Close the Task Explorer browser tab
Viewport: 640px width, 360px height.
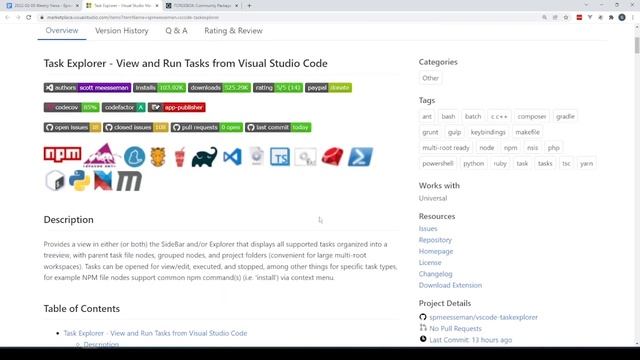[x=157, y=6]
